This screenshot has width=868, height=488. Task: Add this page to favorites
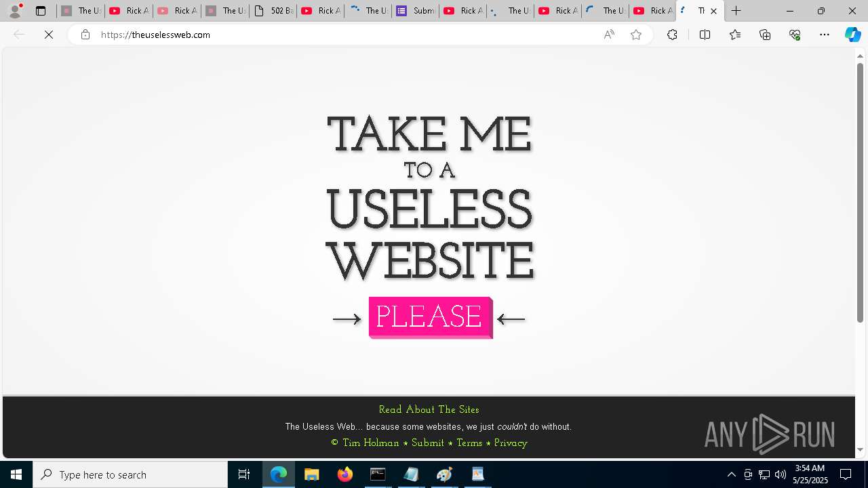click(x=636, y=35)
